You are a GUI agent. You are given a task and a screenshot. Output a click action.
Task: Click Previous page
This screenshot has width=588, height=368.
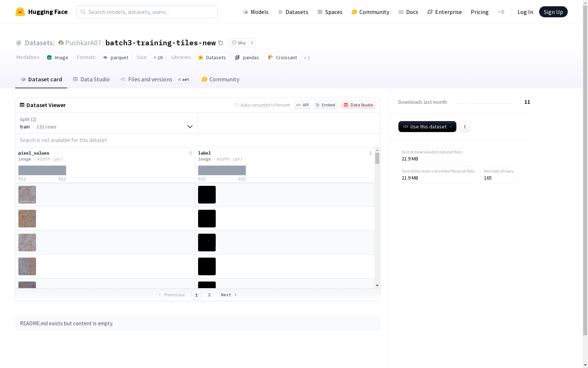click(172, 295)
